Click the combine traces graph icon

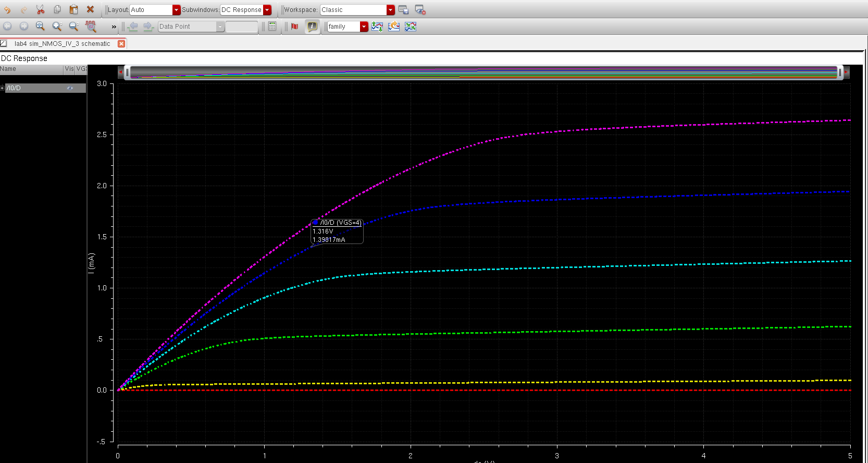point(411,26)
